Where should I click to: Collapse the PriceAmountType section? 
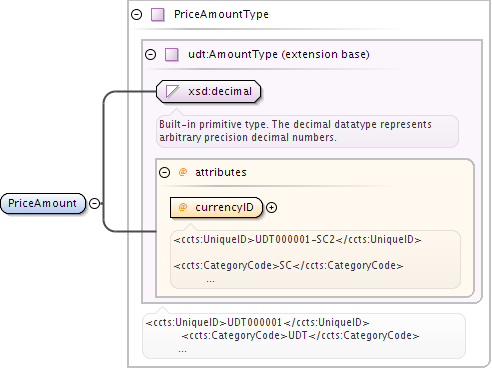point(136,15)
